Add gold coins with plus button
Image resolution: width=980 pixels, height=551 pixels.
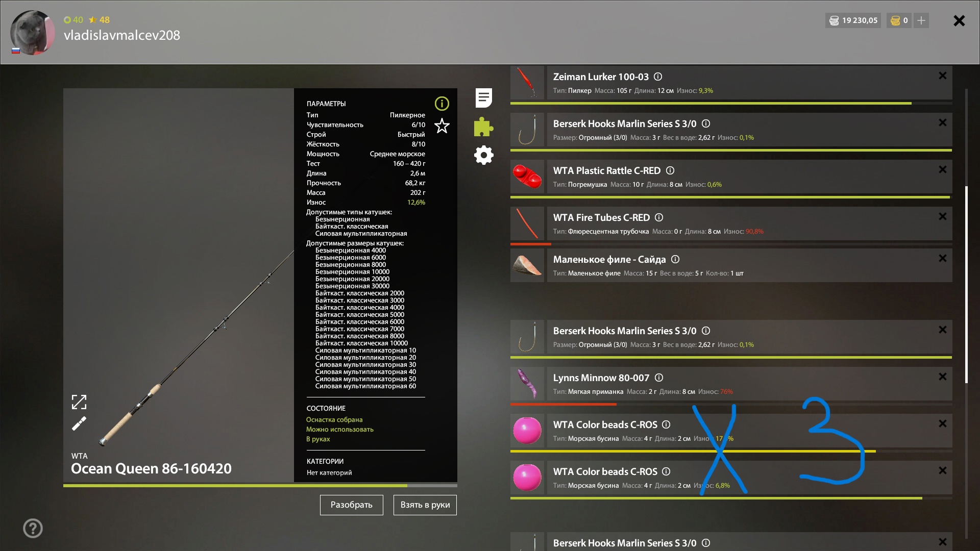(x=921, y=20)
